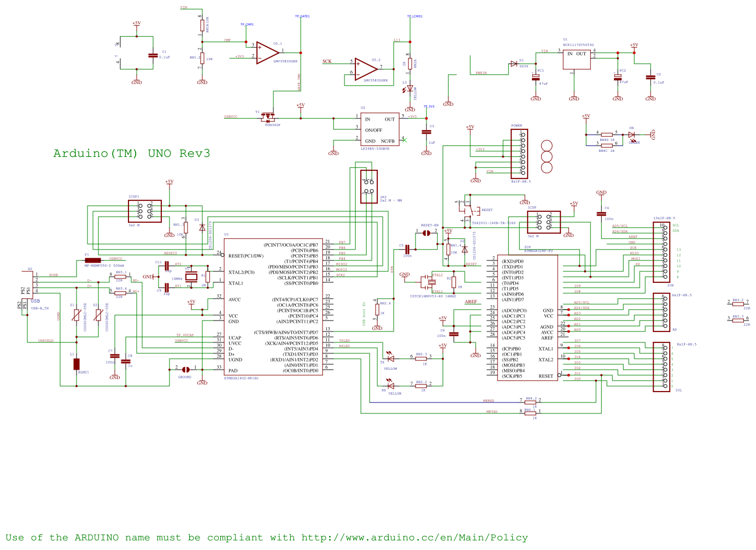Select the unconnected RN3.2 22R resistor

(738, 304)
